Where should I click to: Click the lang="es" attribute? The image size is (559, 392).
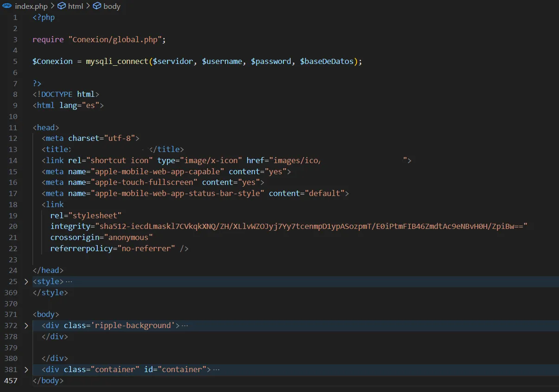[79, 105]
